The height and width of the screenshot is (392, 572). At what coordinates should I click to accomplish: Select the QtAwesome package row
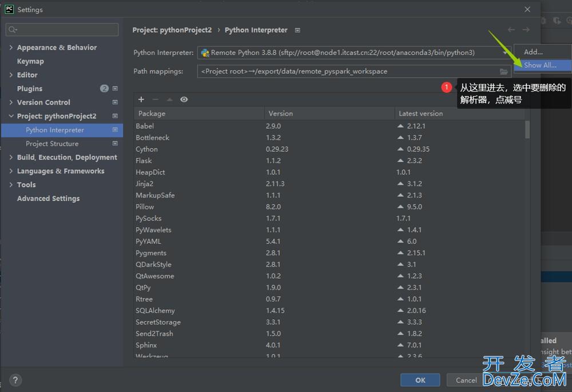point(330,276)
